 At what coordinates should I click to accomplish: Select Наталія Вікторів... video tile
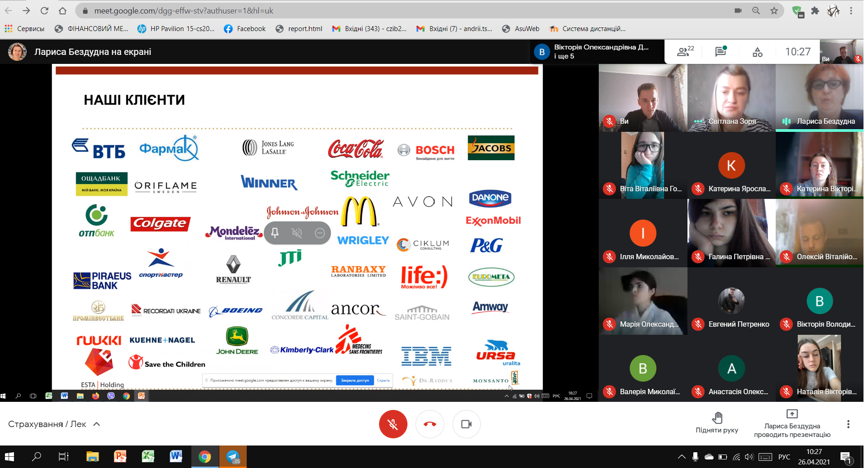click(819, 369)
